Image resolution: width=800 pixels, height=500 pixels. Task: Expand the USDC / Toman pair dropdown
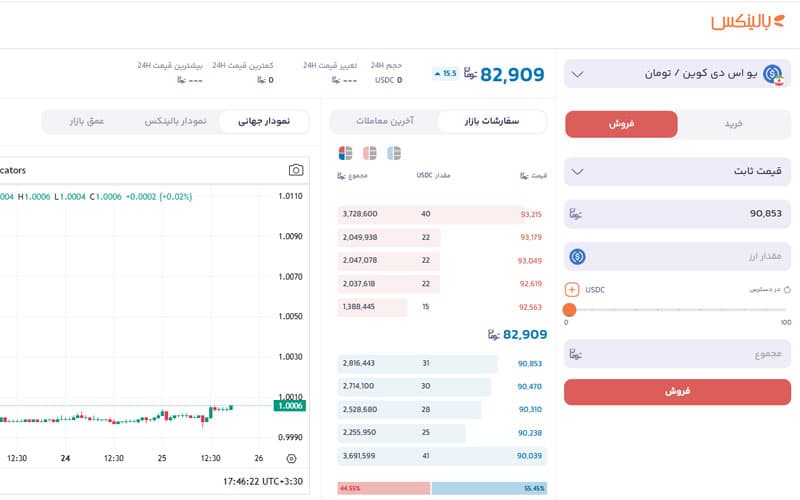(576, 74)
